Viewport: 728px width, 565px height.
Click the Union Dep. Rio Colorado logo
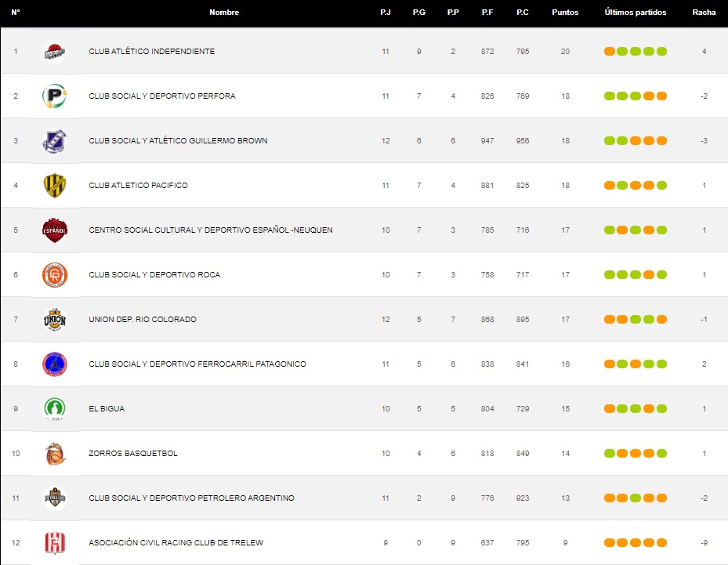point(54,320)
